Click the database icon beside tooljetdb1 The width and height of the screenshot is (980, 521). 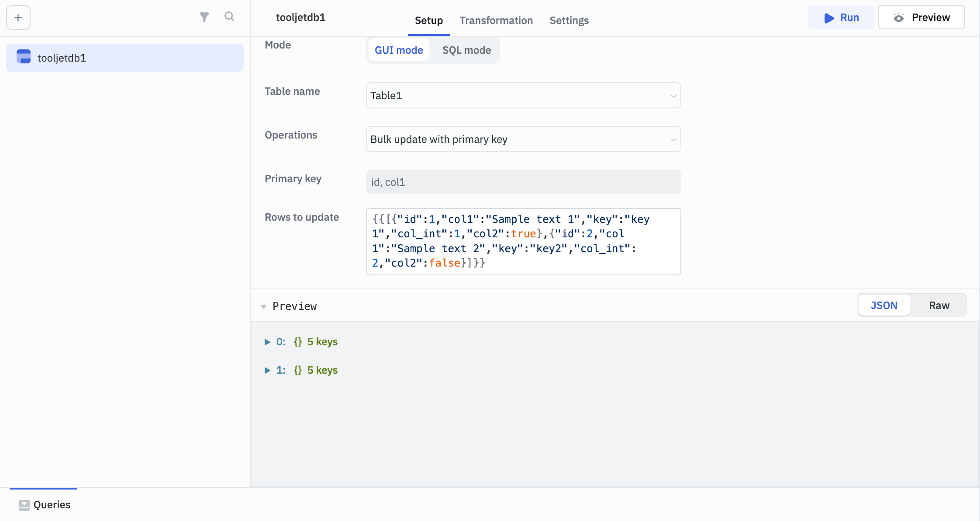23,57
